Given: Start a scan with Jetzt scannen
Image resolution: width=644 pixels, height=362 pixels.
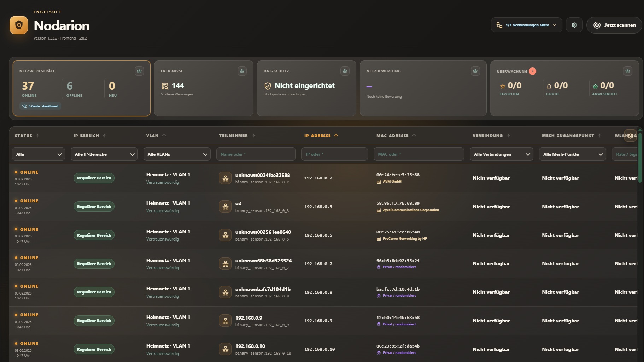Looking at the screenshot, I should tap(614, 25).
